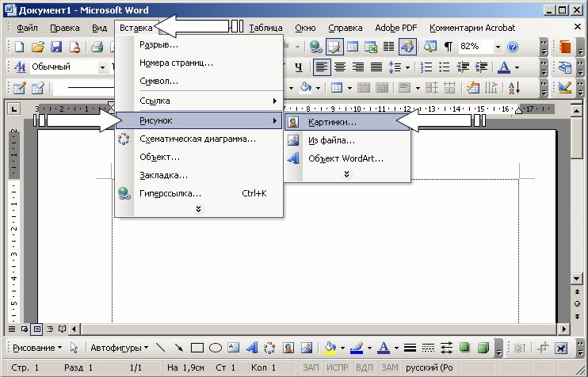Toggle justify alignment button
This screenshot has height=377, width=588.
(376, 67)
